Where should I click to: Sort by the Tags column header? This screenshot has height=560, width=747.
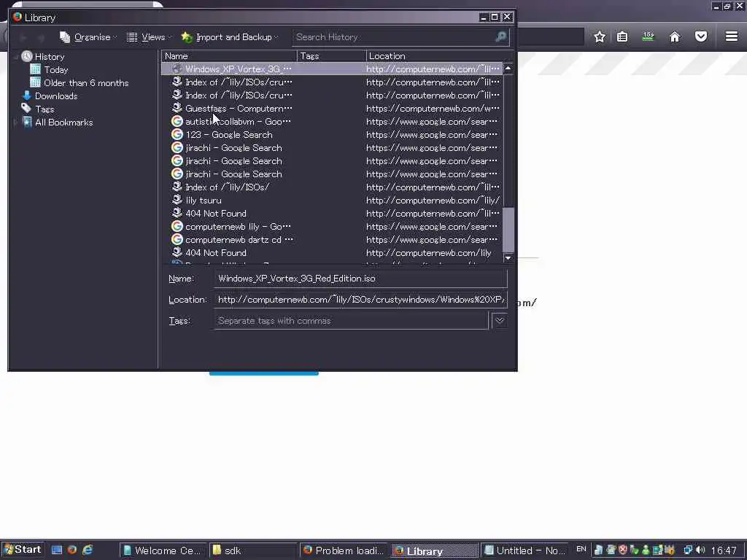point(332,56)
